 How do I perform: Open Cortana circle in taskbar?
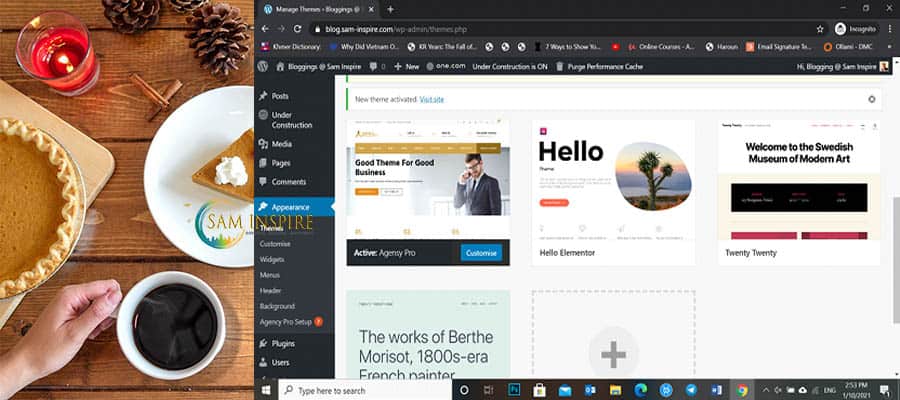pos(464,390)
